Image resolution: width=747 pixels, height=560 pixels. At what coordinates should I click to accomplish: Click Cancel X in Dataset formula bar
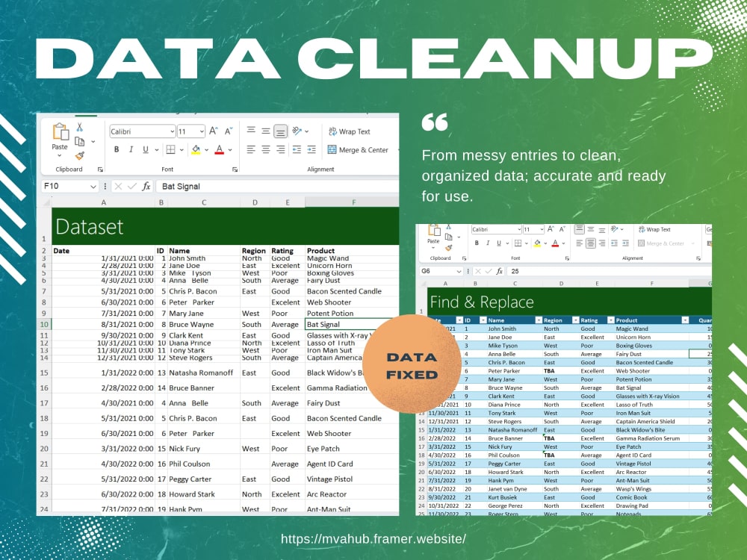tap(118, 186)
